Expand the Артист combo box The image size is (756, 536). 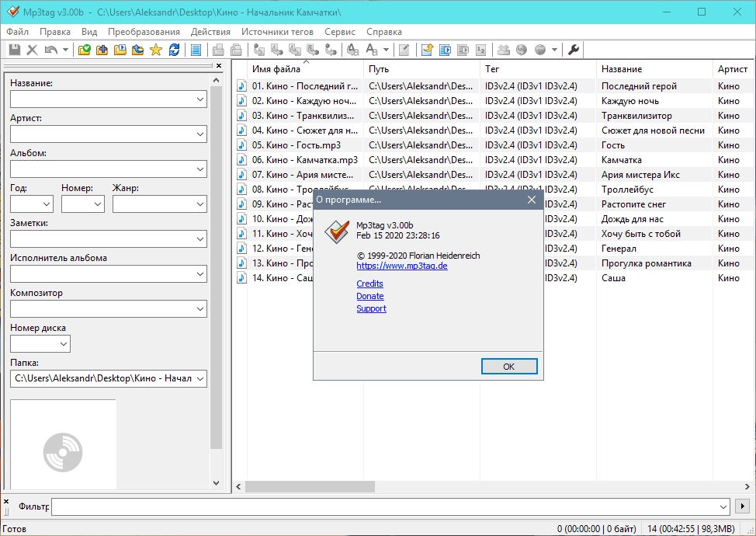click(200, 134)
